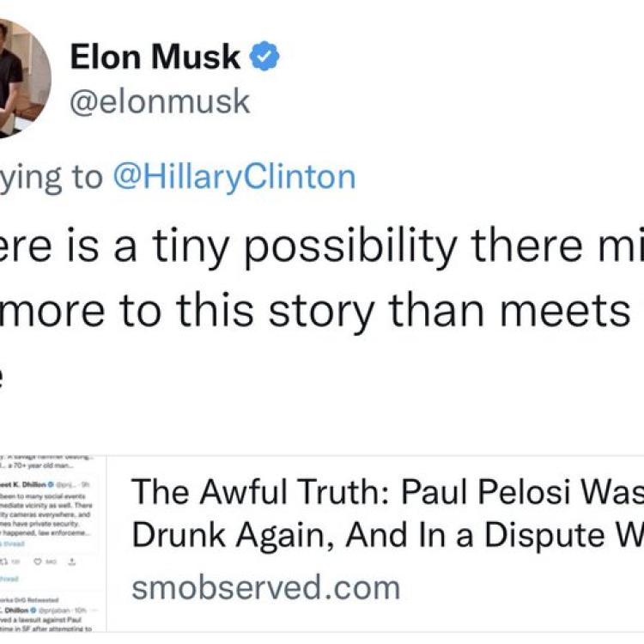Click verified badge next to Dhillon 9h tweet

coord(51,484)
